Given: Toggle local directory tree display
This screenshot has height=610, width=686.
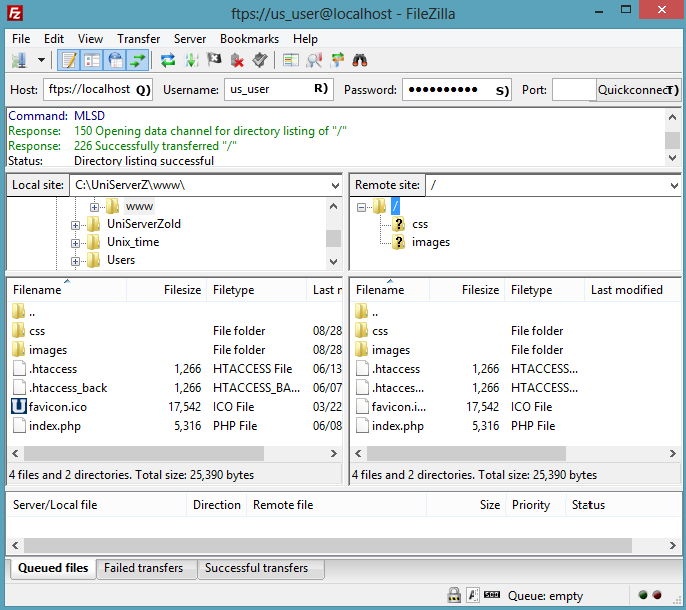Looking at the screenshot, I should (x=92, y=60).
